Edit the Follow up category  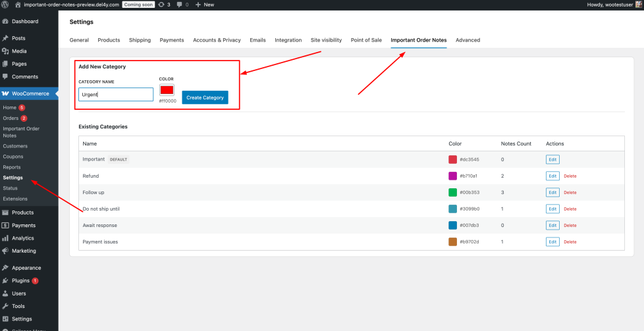click(x=552, y=192)
